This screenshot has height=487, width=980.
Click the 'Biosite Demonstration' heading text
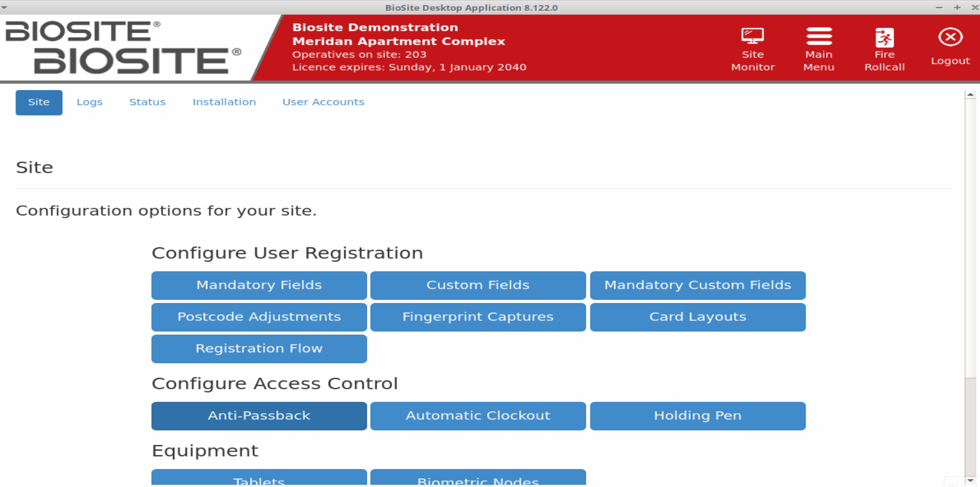click(x=375, y=27)
